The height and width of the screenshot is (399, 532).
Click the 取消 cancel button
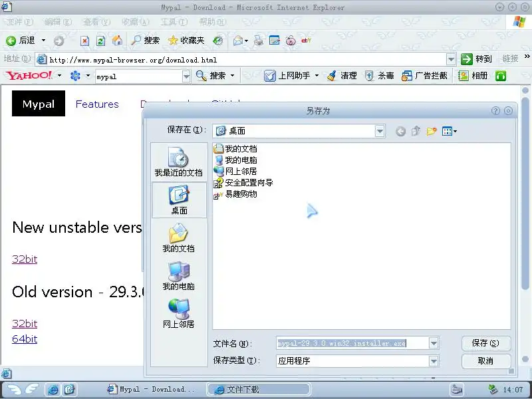(x=485, y=361)
